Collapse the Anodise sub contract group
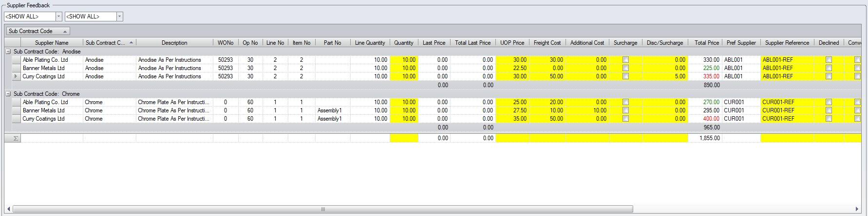 (x=8, y=52)
